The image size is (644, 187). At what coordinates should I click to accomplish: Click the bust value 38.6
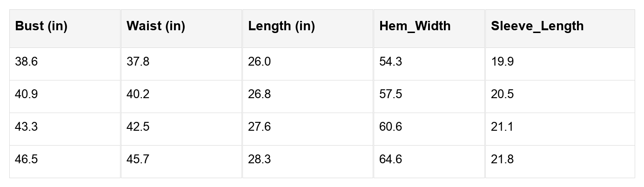point(27,62)
